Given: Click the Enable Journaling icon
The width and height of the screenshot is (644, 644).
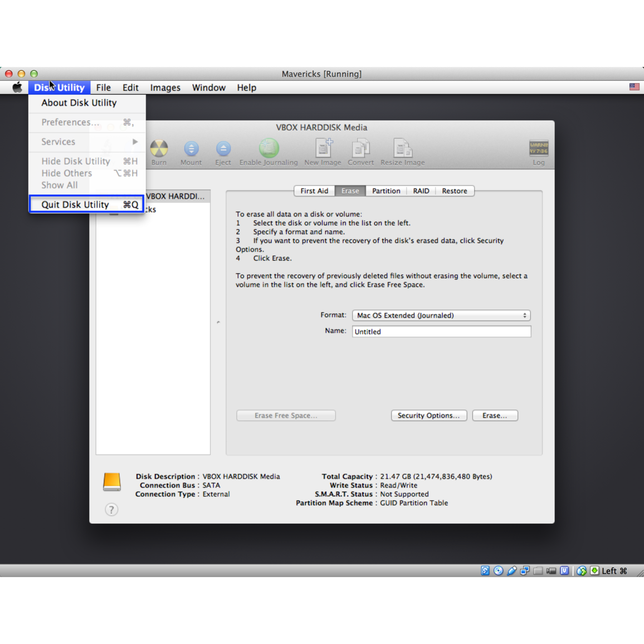Looking at the screenshot, I should point(269,149).
